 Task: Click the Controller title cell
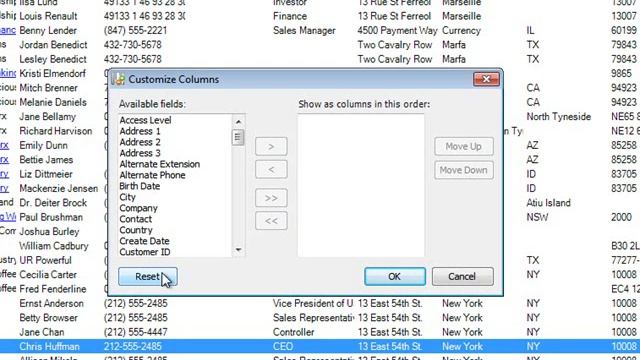293,332
